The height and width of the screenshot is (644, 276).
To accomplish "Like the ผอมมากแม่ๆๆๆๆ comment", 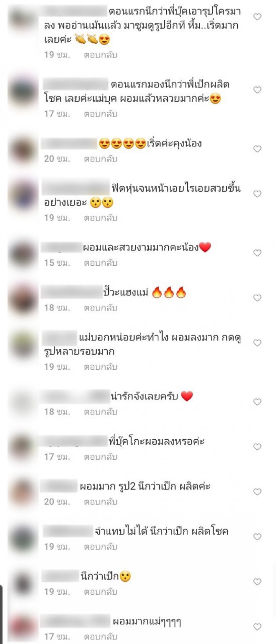I will pos(257,627).
